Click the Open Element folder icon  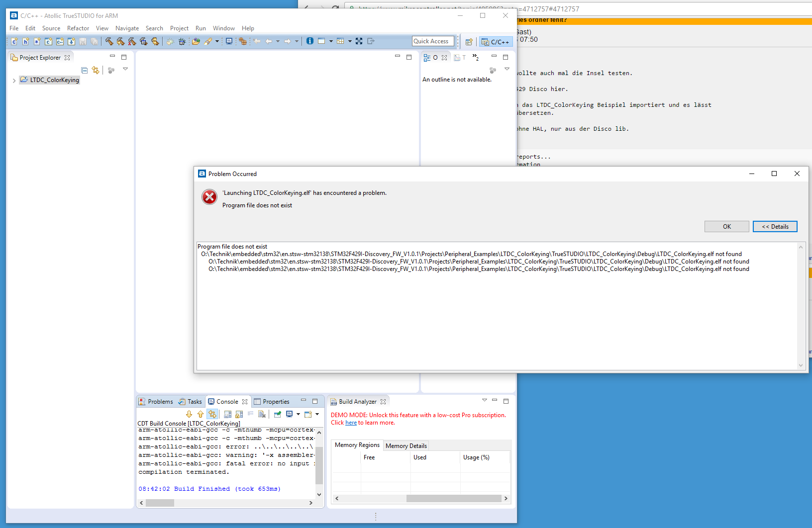click(196, 41)
